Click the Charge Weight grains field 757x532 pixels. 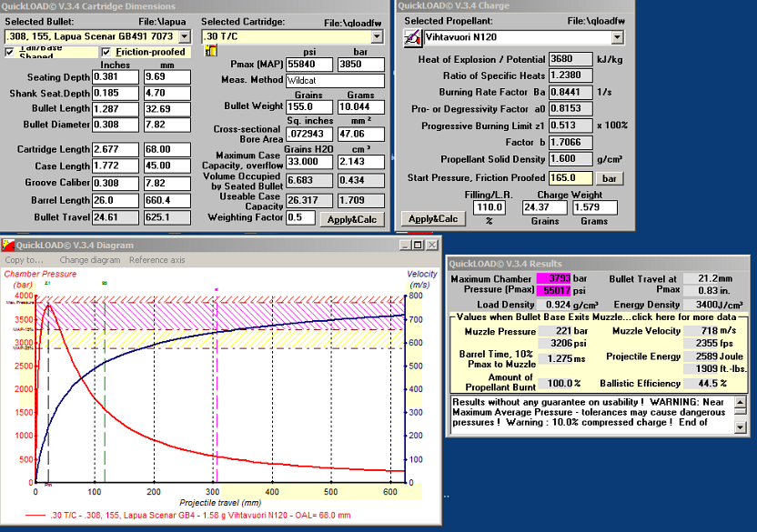tap(545, 207)
